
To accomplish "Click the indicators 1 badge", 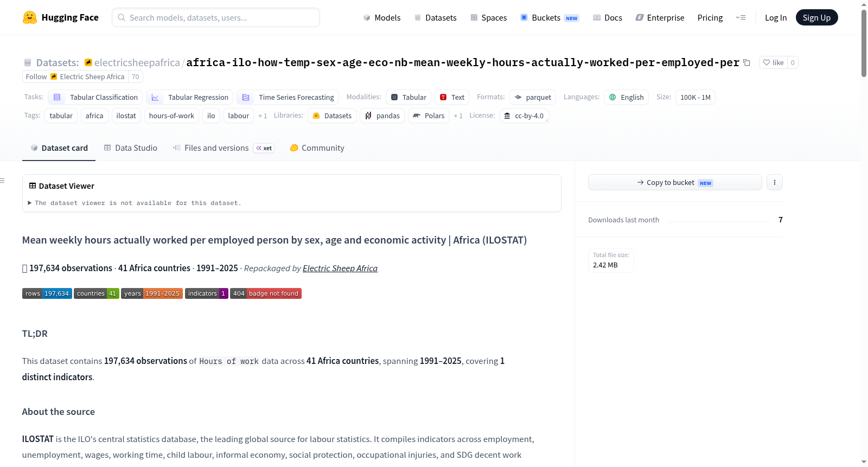I will click(x=207, y=293).
